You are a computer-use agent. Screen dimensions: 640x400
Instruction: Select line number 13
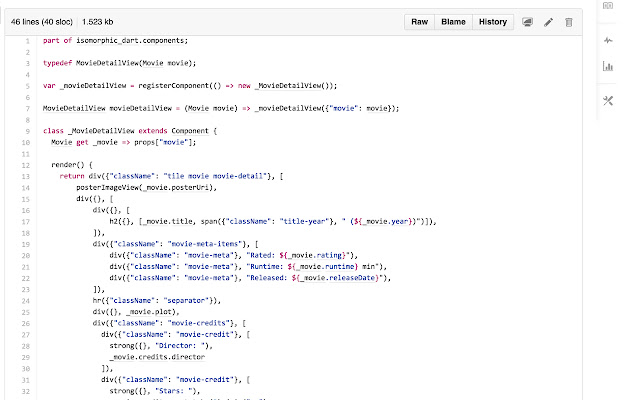(26, 176)
